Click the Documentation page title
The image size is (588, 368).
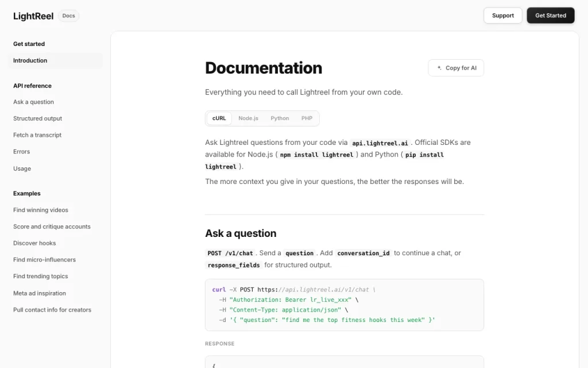263,68
